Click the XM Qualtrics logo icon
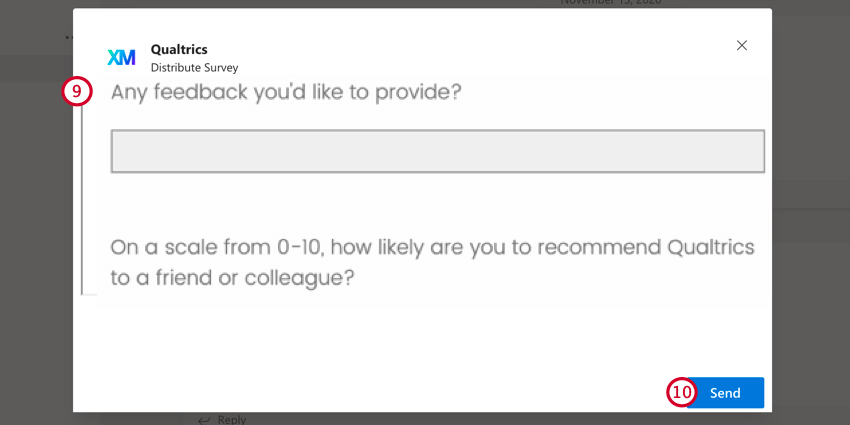Viewport: 850px width, 425px height. pyautogui.click(x=121, y=57)
